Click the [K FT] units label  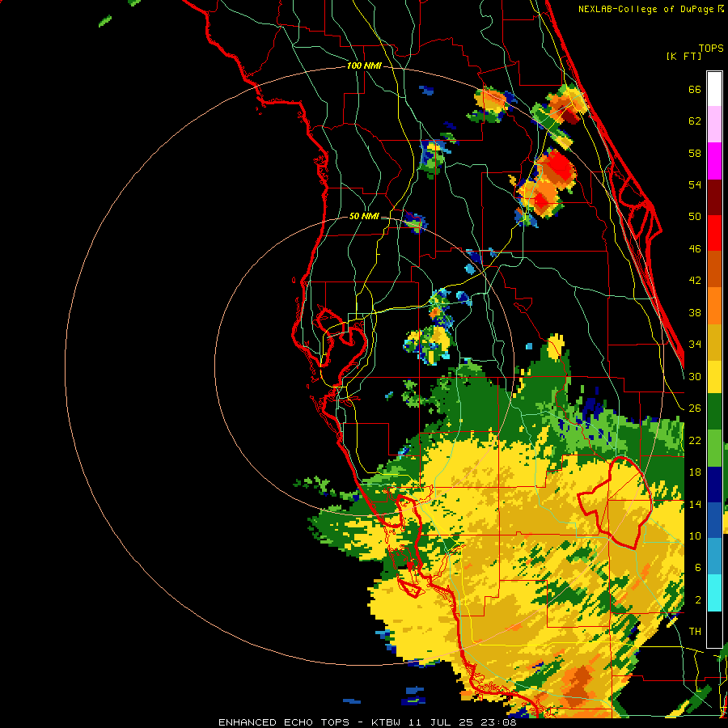(x=684, y=56)
